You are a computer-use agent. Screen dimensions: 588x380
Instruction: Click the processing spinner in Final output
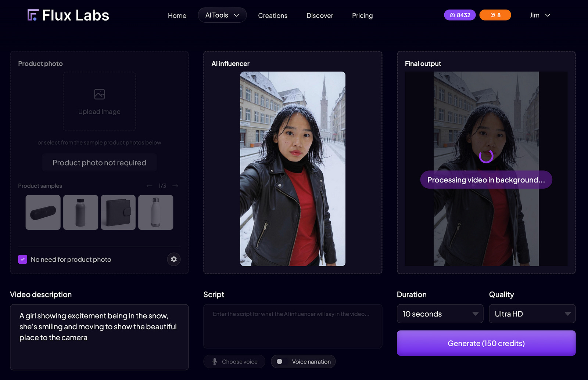486,156
